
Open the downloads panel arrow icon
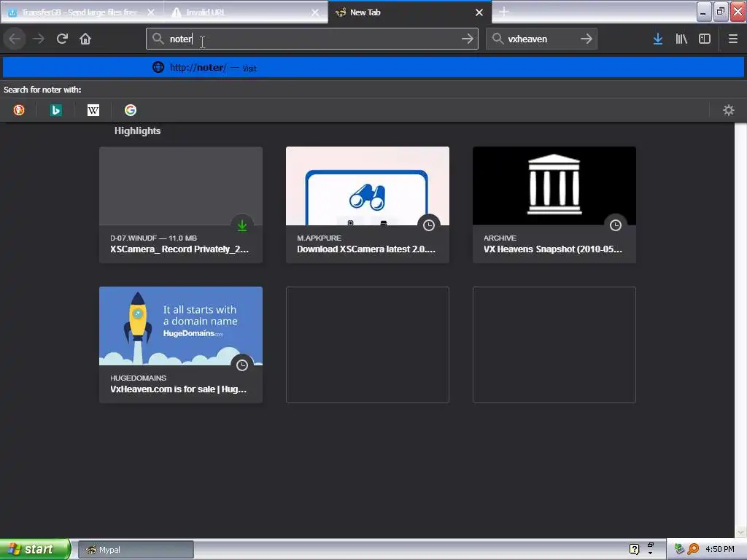[658, 39]
